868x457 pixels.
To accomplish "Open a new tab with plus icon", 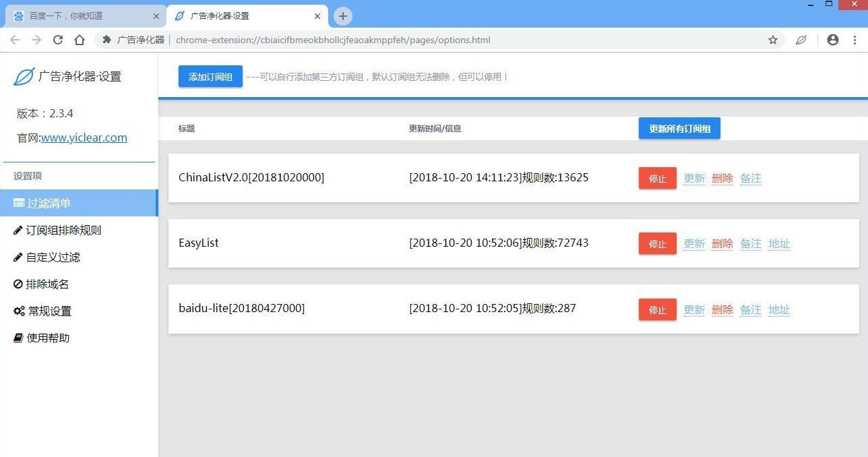I will point(343,16).
